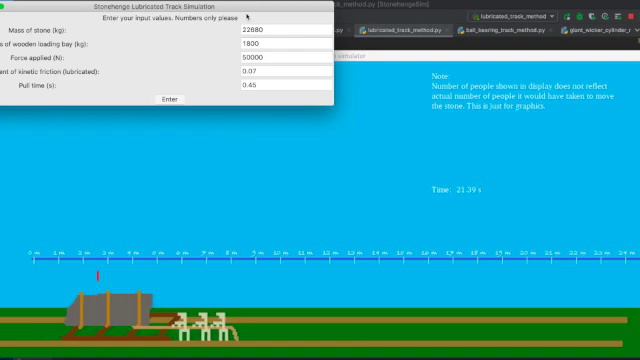Click the Mass of stone input field

click(x=287, y=30)
